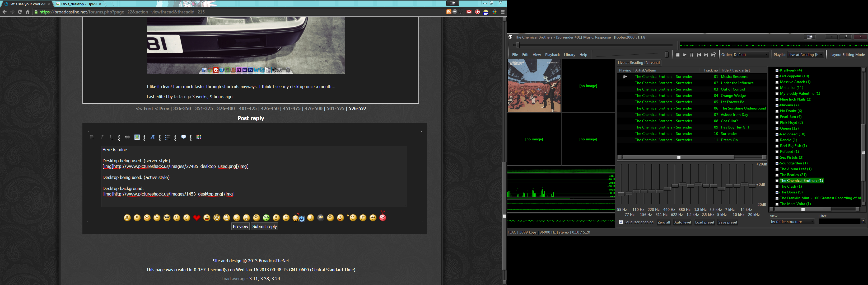Click the Submit reply button
Viewport: 868px width, 285px height.
pyautogui.click(x=264, y=226)
